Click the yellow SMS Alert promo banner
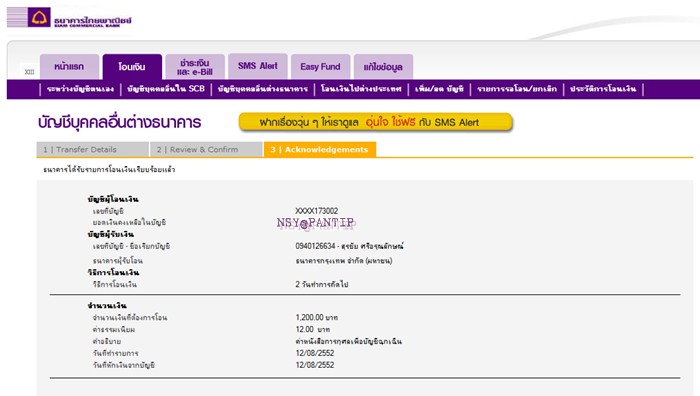 pos(376,122)
